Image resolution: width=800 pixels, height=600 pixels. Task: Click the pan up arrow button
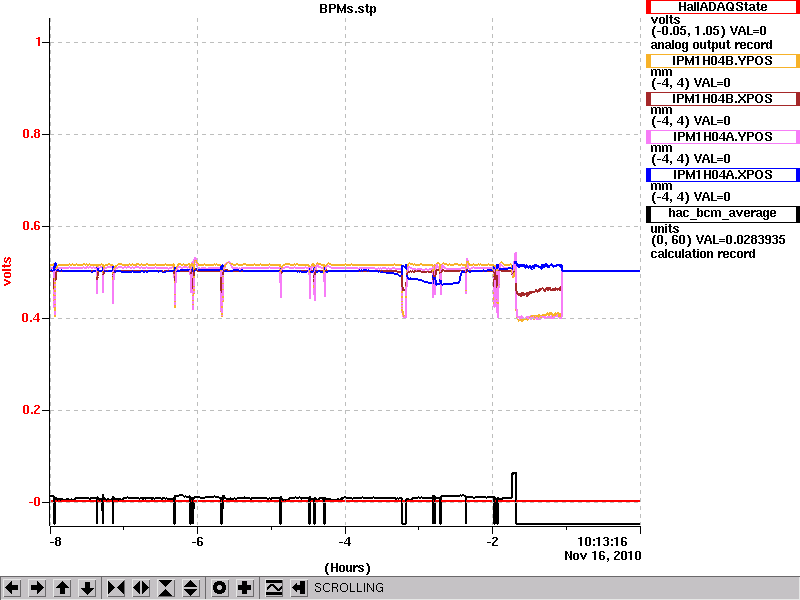(62, 588)
